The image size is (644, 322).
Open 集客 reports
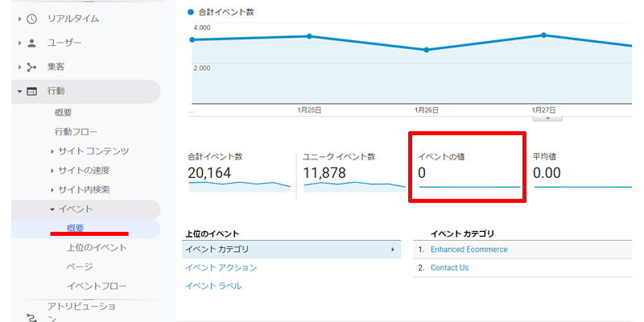coord(56,67)
